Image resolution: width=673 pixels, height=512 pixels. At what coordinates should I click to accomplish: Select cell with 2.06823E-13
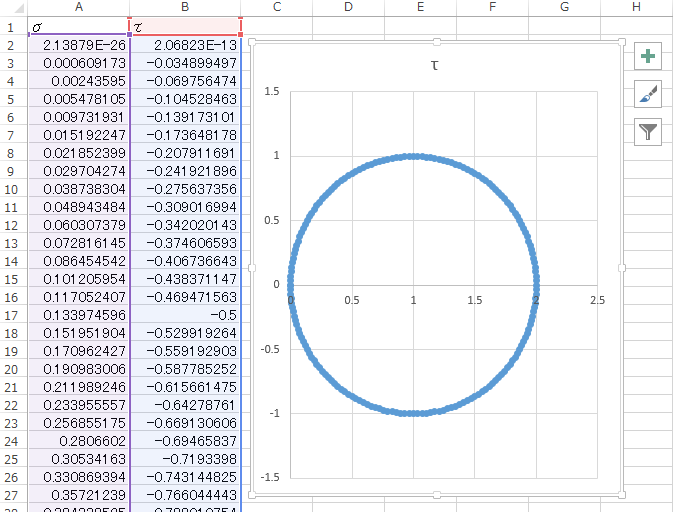click(x=185, y=45)
